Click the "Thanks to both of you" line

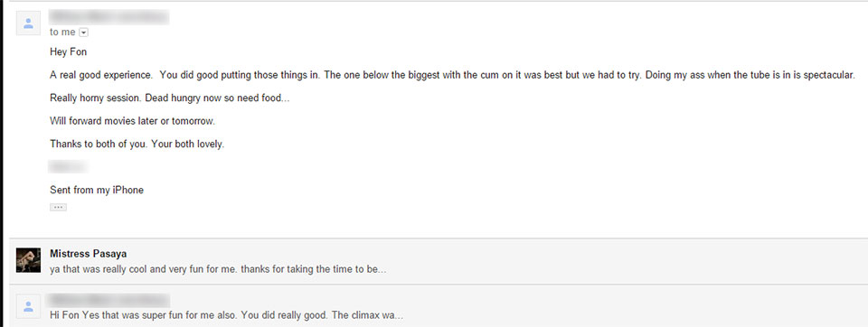[x=137, y=144]
